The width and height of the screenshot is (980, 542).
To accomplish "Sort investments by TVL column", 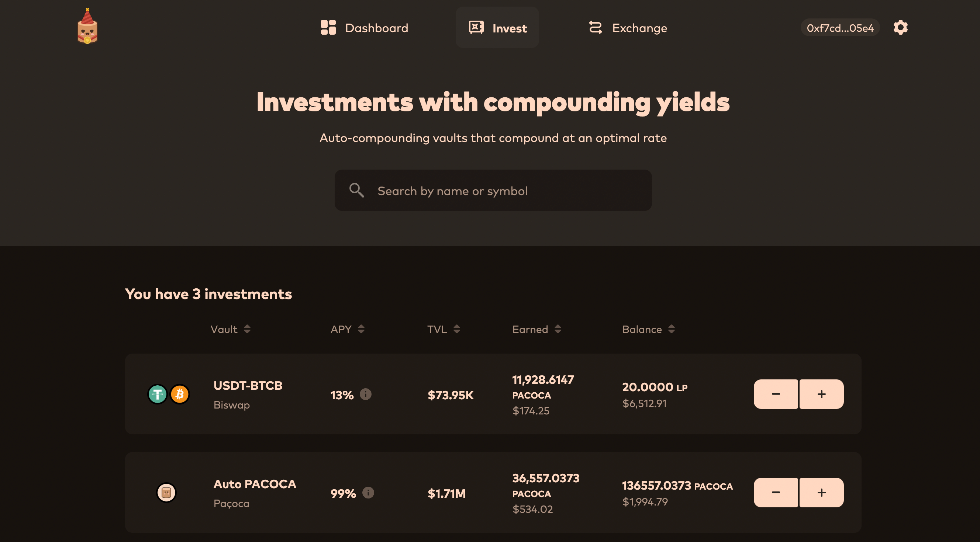I will 444,329.
